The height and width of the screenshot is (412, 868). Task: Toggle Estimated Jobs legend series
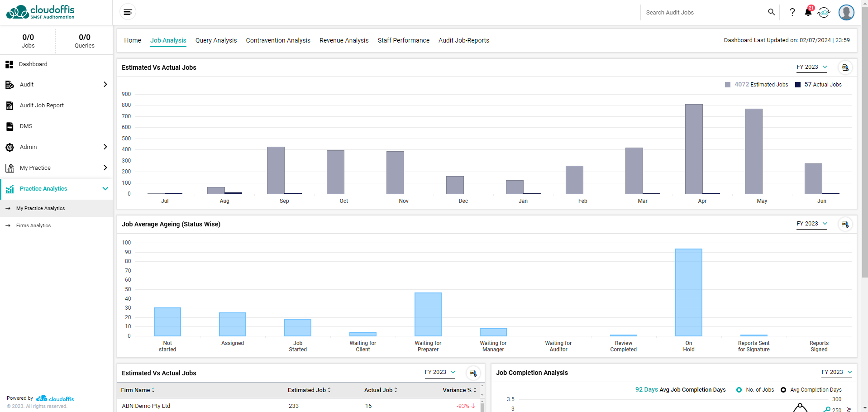pos(756,85)
